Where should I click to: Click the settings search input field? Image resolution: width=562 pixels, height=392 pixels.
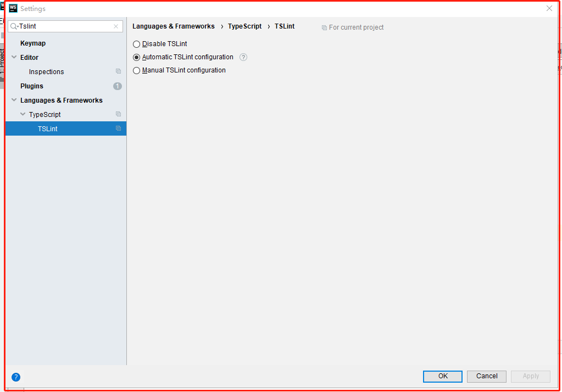pos(65,26)
